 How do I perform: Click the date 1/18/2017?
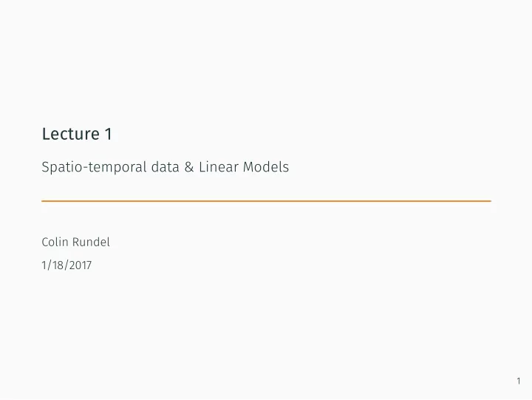[x=66, y=265]
